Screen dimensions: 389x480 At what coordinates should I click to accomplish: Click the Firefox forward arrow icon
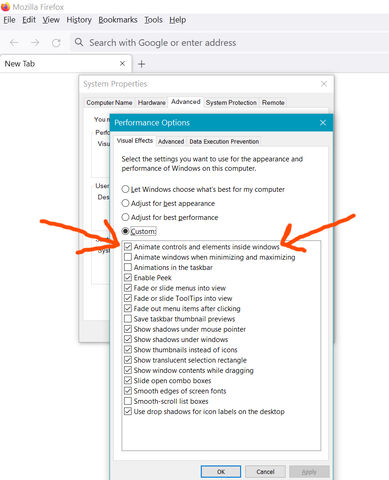(x=35, y=43)
